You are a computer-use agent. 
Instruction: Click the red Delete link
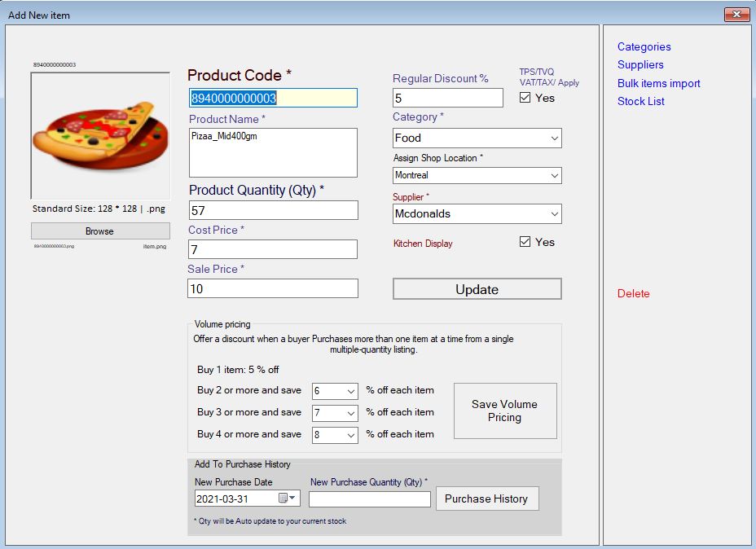pos(634,293)
